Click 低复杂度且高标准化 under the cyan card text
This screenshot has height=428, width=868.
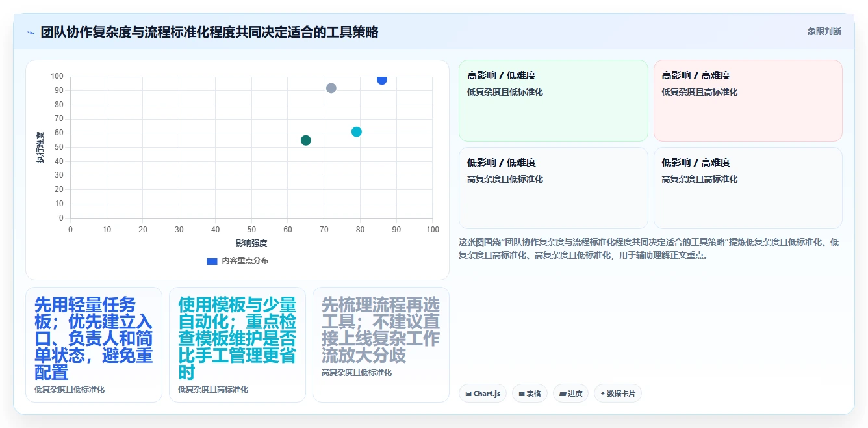[213, 390]
